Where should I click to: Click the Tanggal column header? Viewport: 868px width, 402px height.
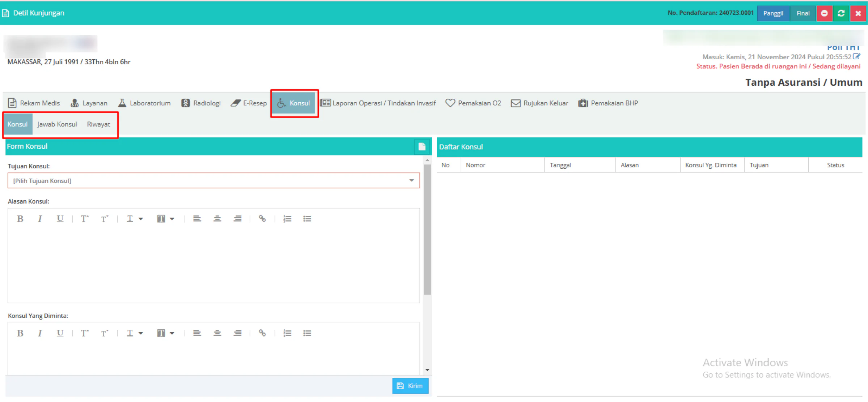pos(580,165)
